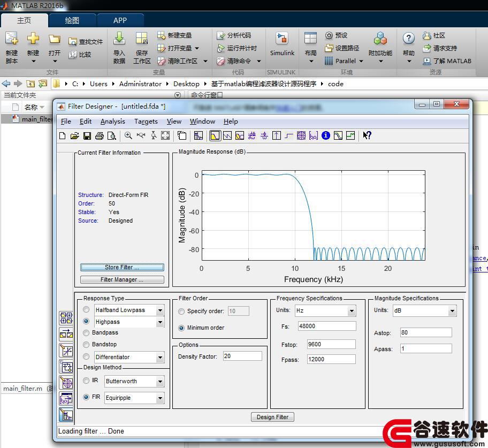Show Magnitude Response Estimate icon
Viewport: 488px width, 448px height.
pyautogui.click(x=338, y=135)
